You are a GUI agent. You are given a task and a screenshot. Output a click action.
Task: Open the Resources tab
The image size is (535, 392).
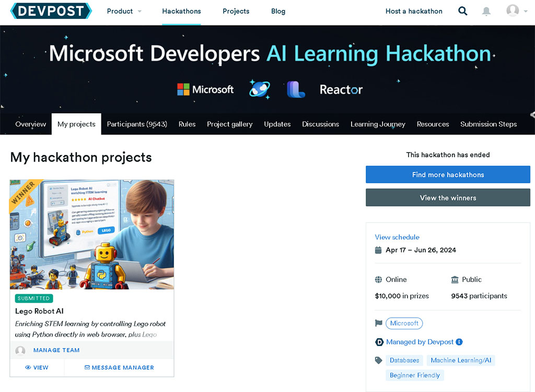point(433,124)
